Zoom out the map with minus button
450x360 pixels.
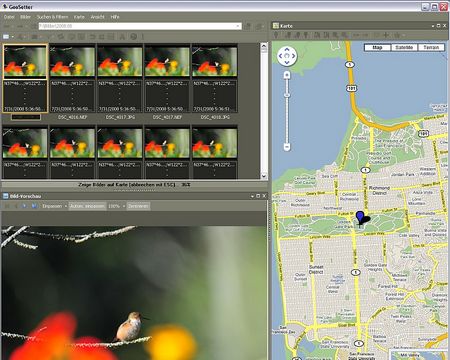[x=287, y=146]
